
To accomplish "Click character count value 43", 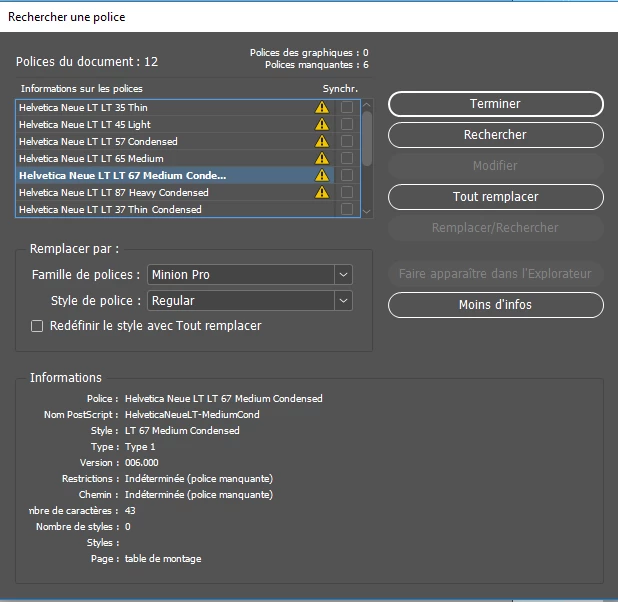I will click(x=130, y=511).
